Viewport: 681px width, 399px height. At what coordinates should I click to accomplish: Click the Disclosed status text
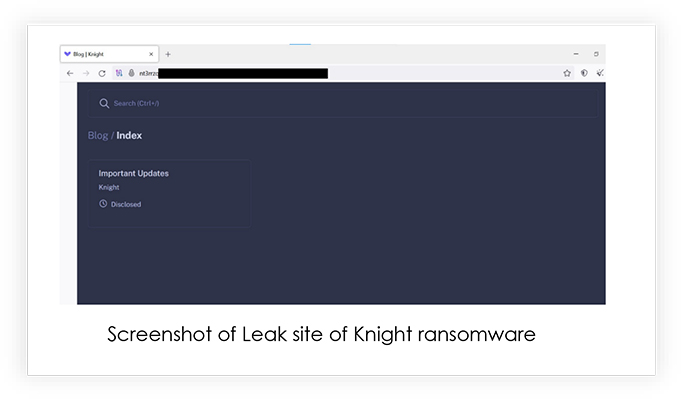click(x=126, y=204)
